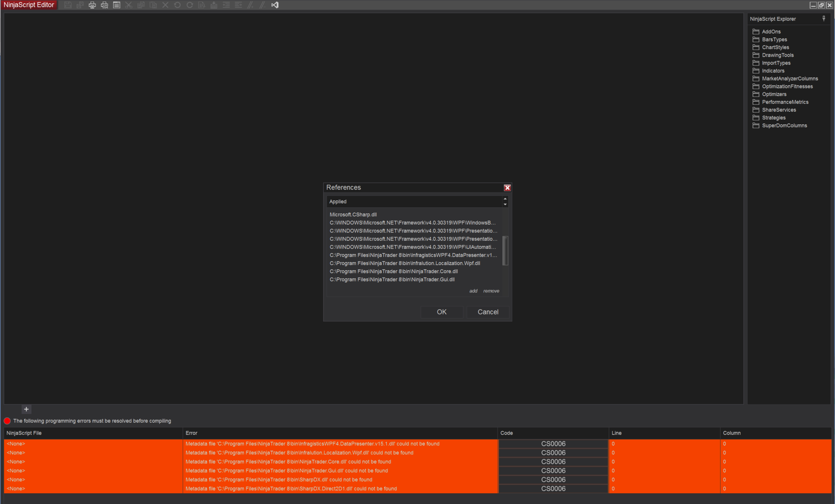835x504 pixels.
Task: Click the 'remove' link in the References dialog
Action: [x=491, y=291]
